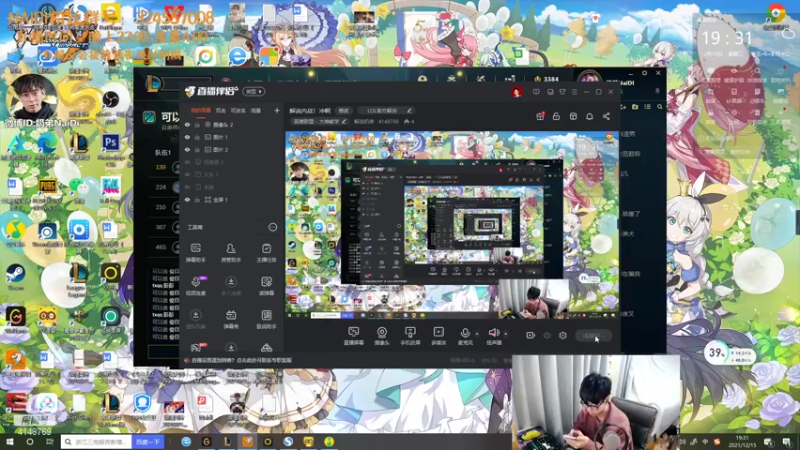Select the 全屏 1 source row

click(231, 199)
